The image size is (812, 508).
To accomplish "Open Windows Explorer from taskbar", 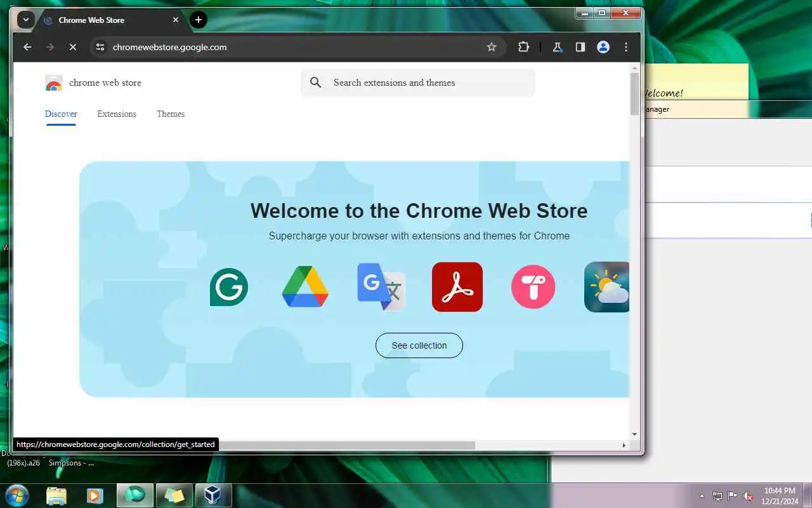I will (56, 495).
